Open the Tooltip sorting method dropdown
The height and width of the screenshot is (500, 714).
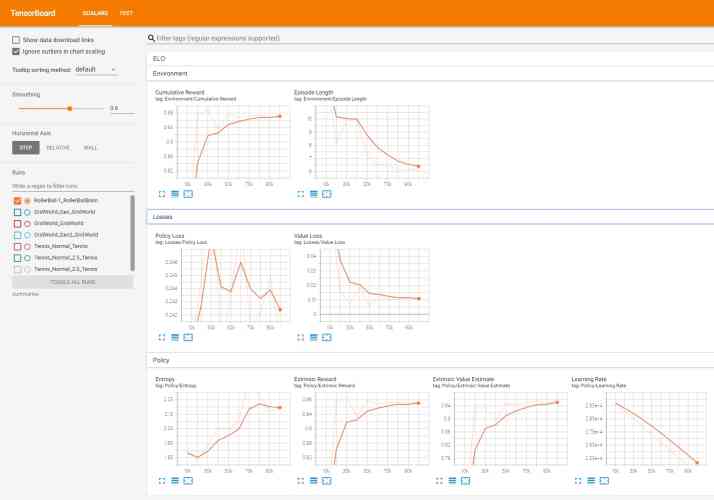pos(95,70)
